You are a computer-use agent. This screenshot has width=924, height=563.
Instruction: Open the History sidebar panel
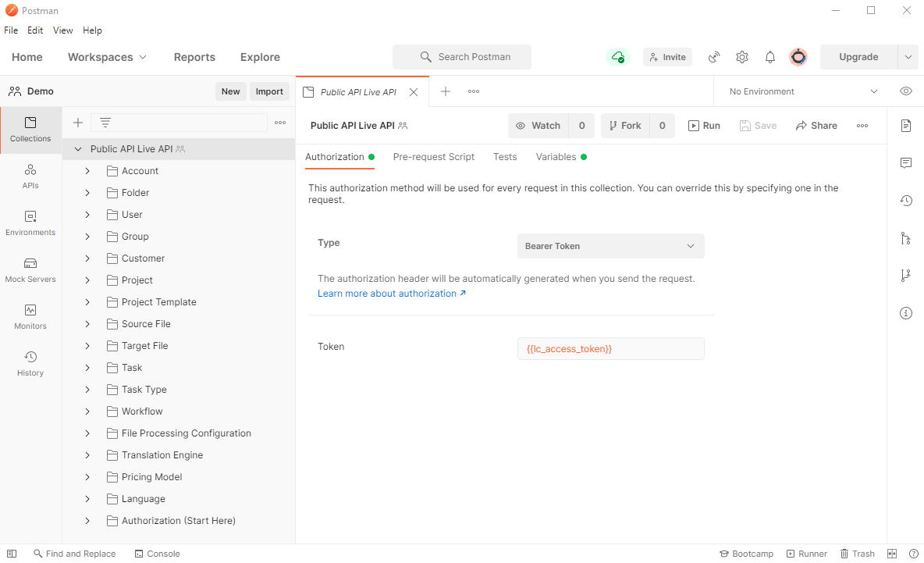pyautogui.click(x=30, y=364)
